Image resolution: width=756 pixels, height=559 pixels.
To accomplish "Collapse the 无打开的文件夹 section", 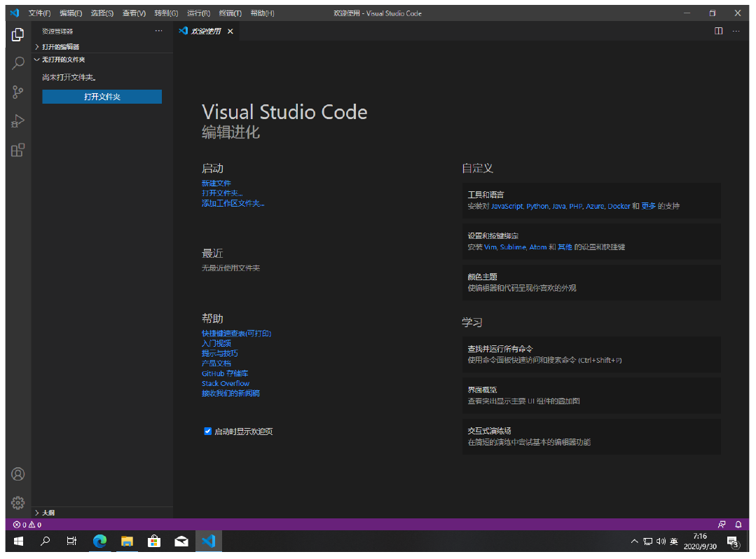I will pos(63,60).
